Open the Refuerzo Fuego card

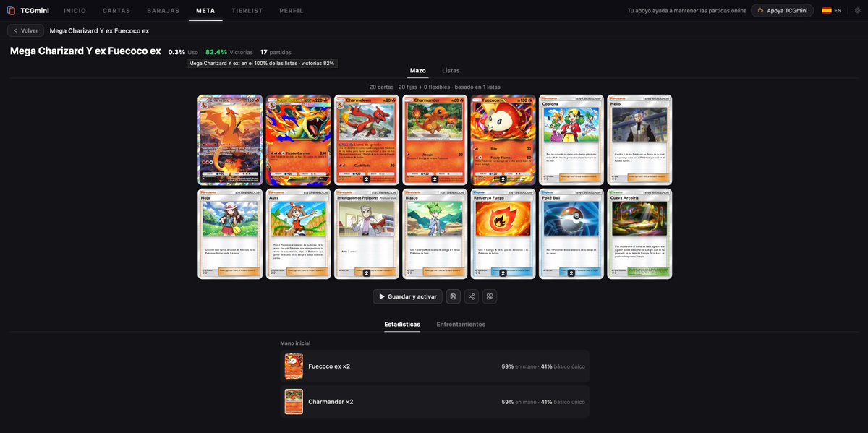click(503, 233)
